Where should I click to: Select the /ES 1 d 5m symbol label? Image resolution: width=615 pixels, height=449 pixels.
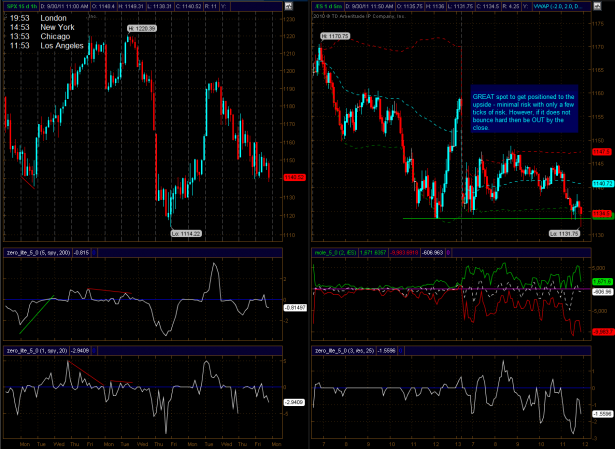(x=329, y=6)
